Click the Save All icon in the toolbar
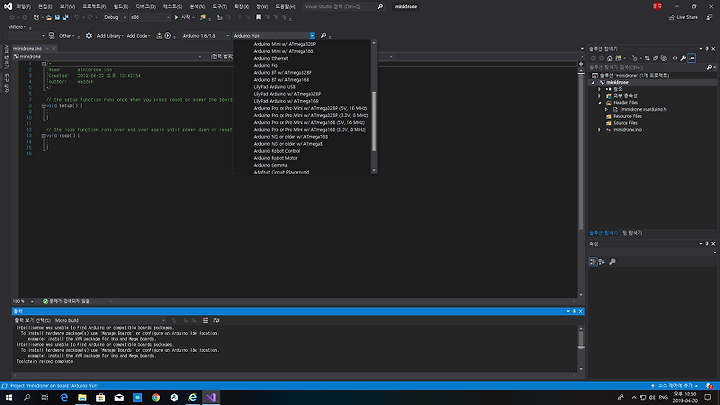The image size is (720, 405). [x=66, y=17]
